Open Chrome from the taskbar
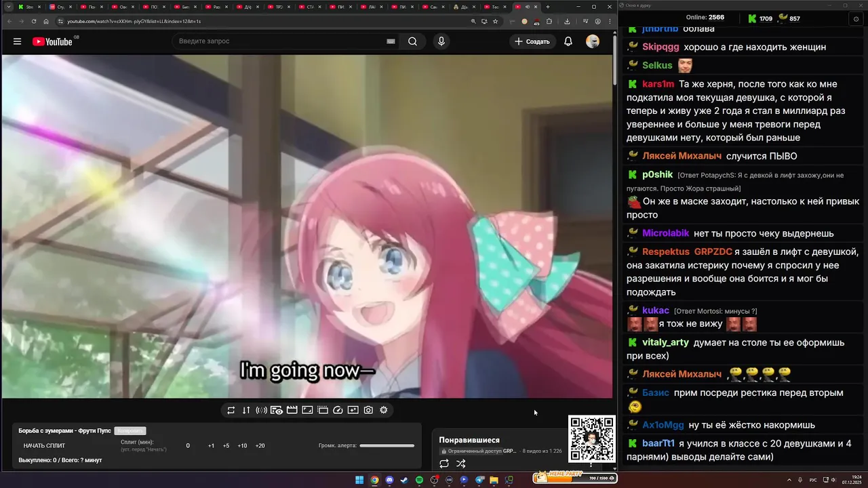The image size is (868, 488). pos(374,480)
